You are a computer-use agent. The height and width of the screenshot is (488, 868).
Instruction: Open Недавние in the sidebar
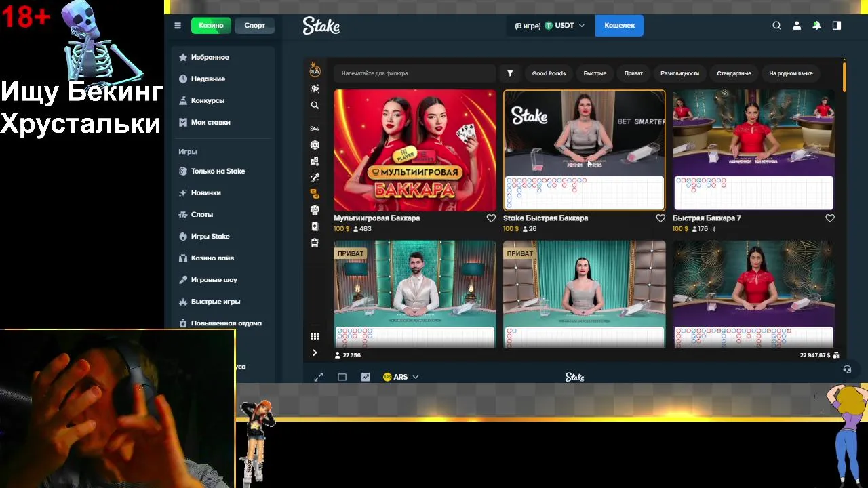[224, 79]
